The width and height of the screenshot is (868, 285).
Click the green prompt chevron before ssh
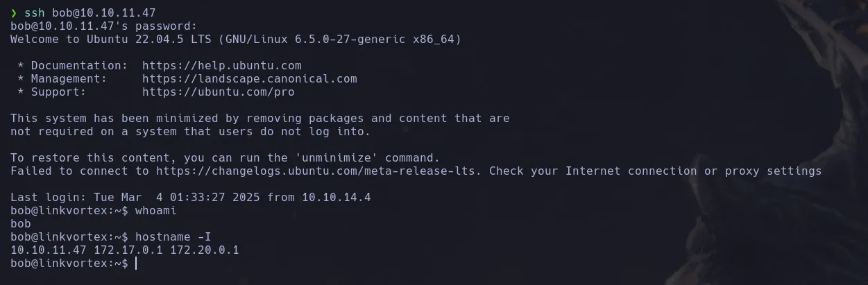[14, 13]
